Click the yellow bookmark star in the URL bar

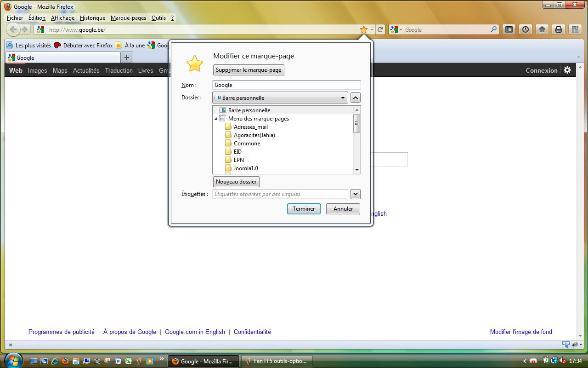(363, 29)
